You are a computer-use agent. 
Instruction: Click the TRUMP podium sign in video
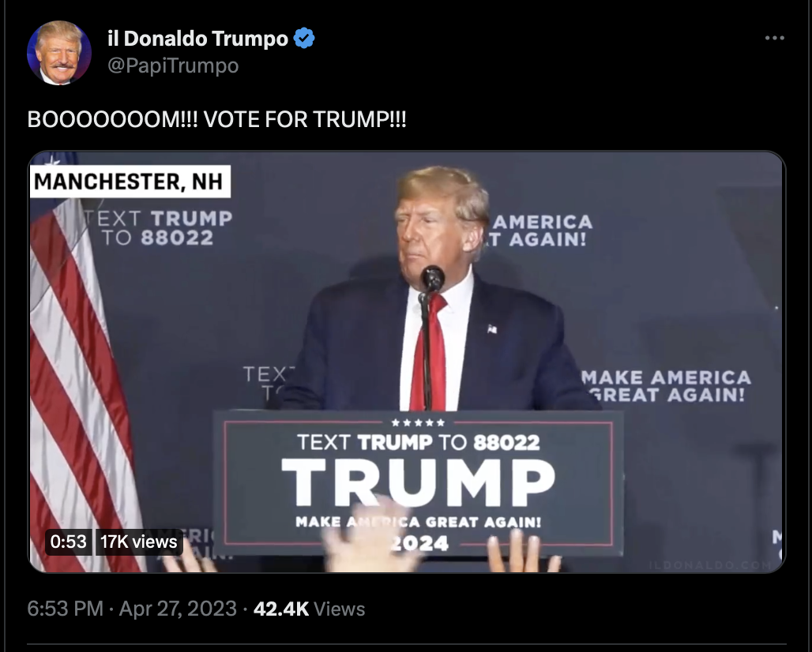(418, 483)
